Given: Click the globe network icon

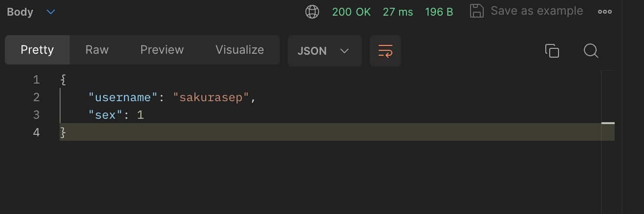Looking at the screenshot, I should click(x=312, y=12).
